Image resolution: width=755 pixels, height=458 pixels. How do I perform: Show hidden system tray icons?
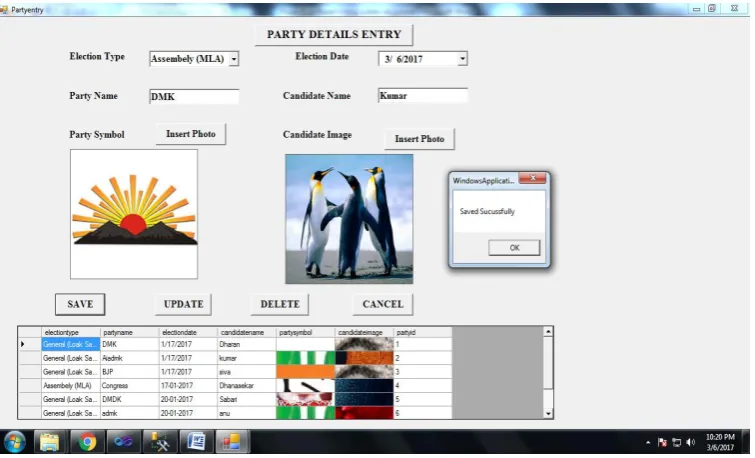648,442
